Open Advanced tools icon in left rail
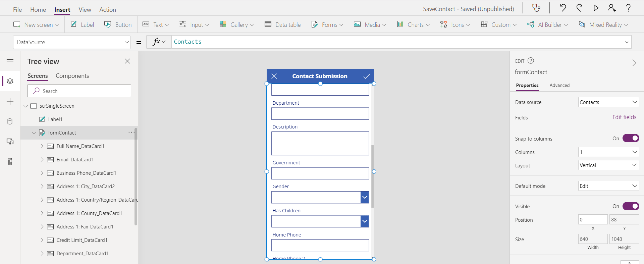Viewport: 644px width, 264px height. pyautogui.click(x=10, y=162)
